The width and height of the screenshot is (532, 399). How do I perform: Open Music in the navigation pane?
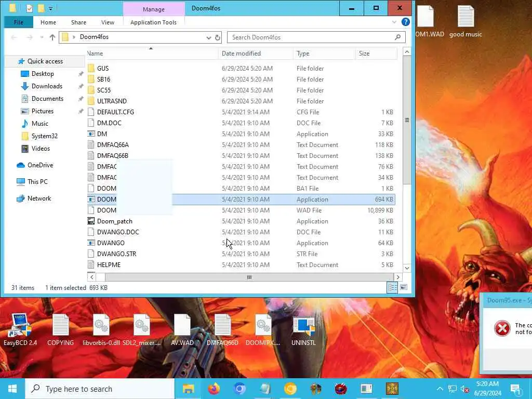pyautogui.click(x=39, y=124)
